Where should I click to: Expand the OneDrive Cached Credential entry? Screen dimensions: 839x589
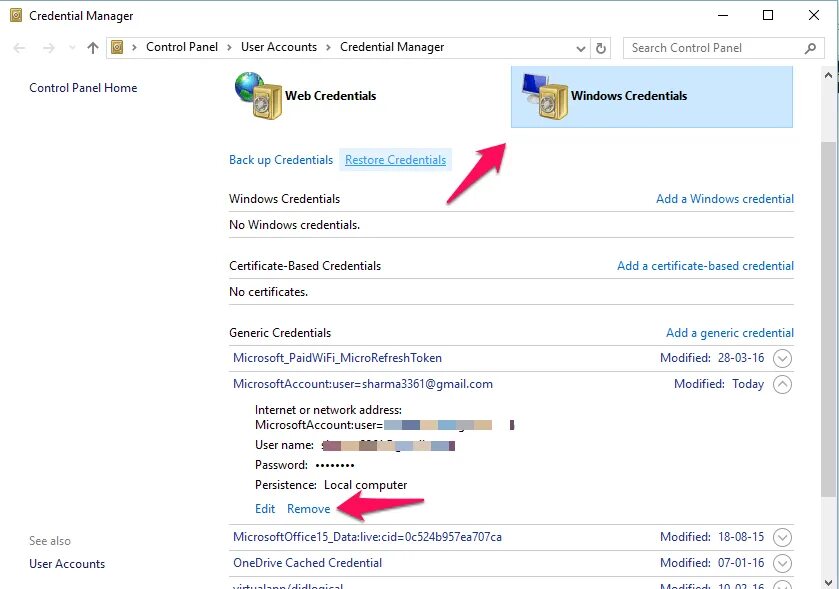(x=782, y=563)
